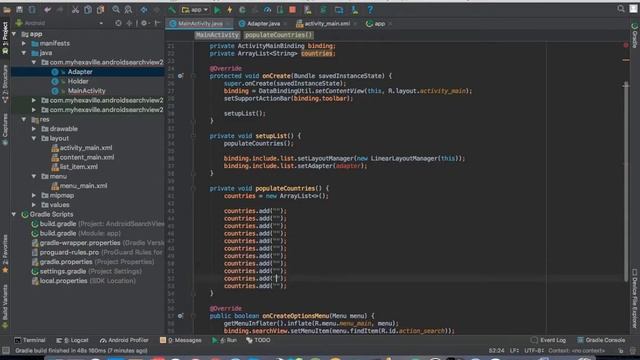Click the search magnifier at top right
This screenshot has height=360, width=640.
pyautogui.click(x=621, y=9)
